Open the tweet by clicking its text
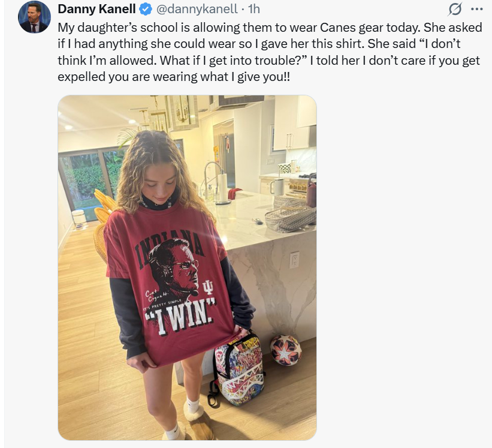This screenshot has height=448, width=492. [x=269, y=52]
